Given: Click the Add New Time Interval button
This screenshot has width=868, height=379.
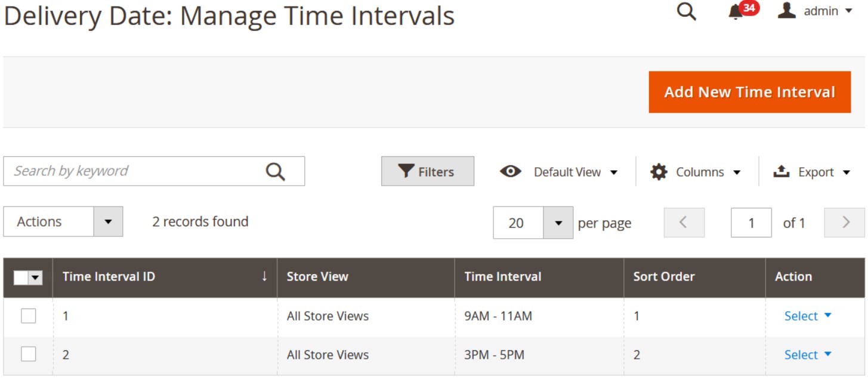Looking at the screenshot, I should click(x=749, y=92).
